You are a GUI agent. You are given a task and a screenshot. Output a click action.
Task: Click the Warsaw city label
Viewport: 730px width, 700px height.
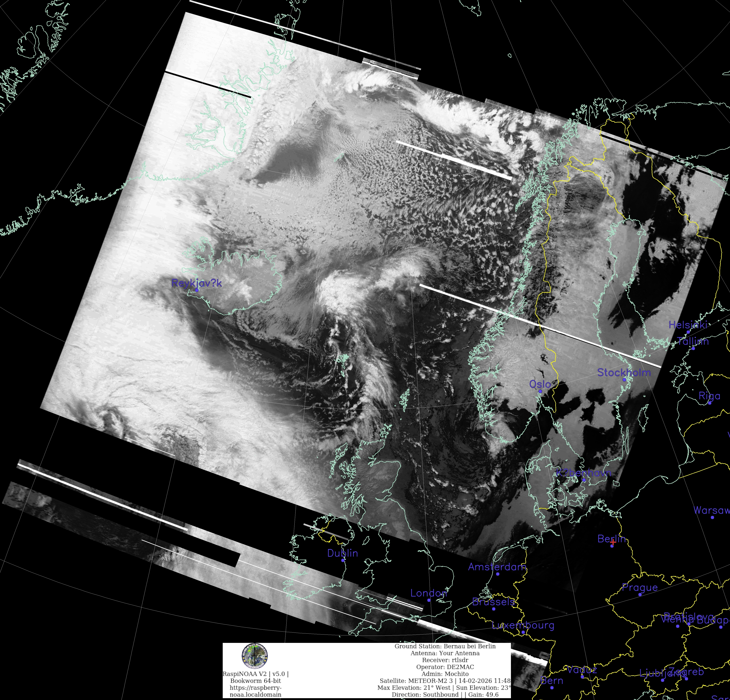point(711,510)
